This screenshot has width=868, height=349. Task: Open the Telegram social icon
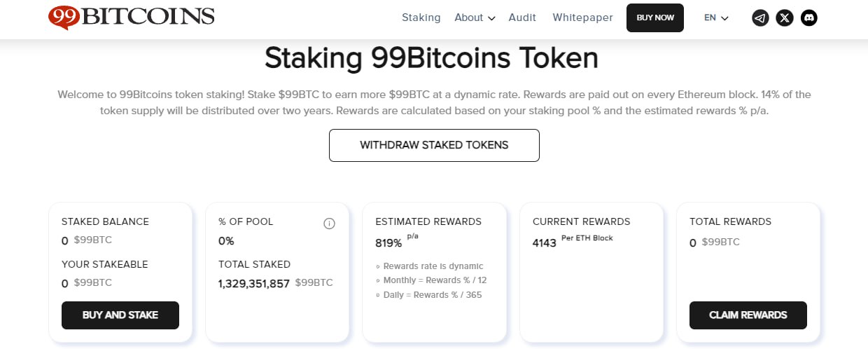coord(760,18)
